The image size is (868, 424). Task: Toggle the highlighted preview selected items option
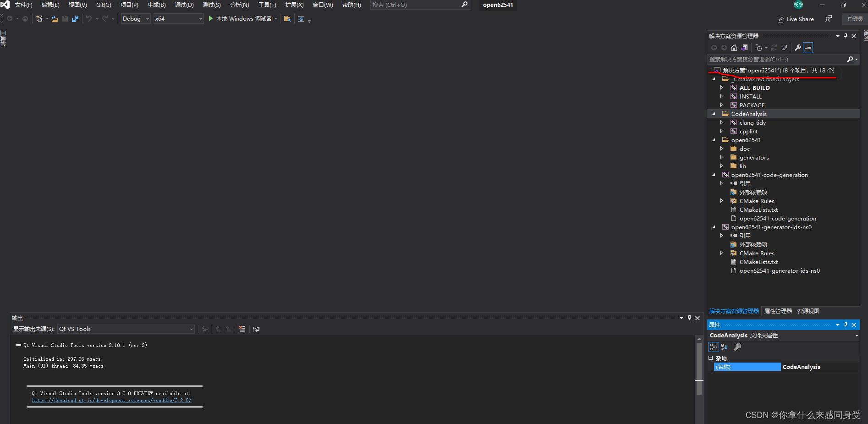pyautogui.click(x=808, y=47)
